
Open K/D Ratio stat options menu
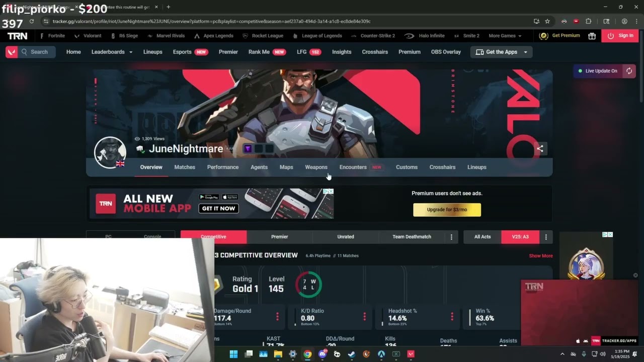pos(364,316)
